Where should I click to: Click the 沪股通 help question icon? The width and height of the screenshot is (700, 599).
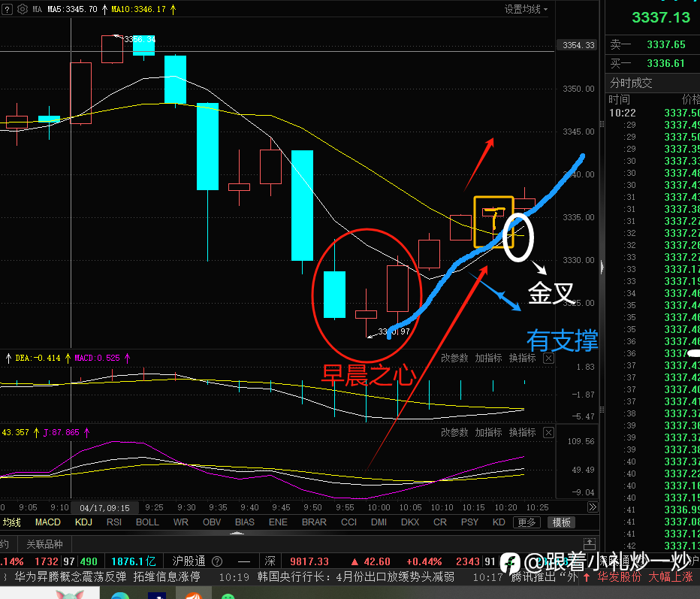pos(217,561)
